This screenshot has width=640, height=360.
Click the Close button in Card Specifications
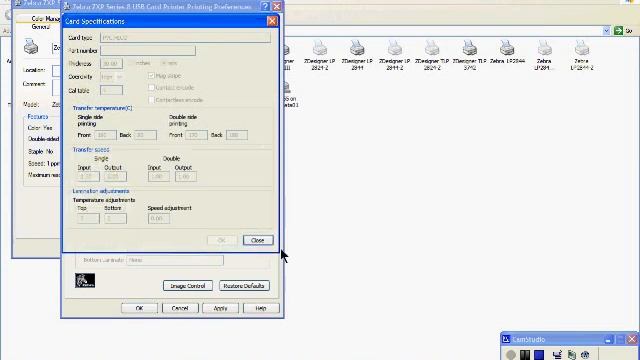click(x=258, y=240)
